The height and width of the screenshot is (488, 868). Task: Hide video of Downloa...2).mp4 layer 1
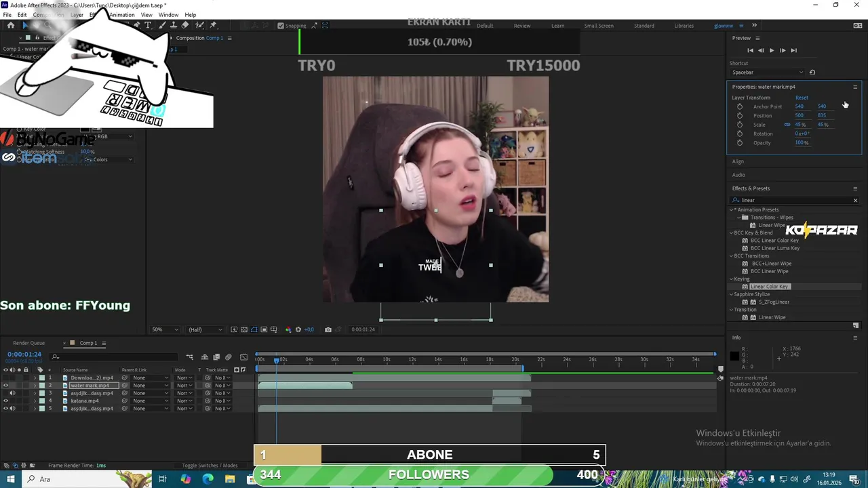[5, 378]
